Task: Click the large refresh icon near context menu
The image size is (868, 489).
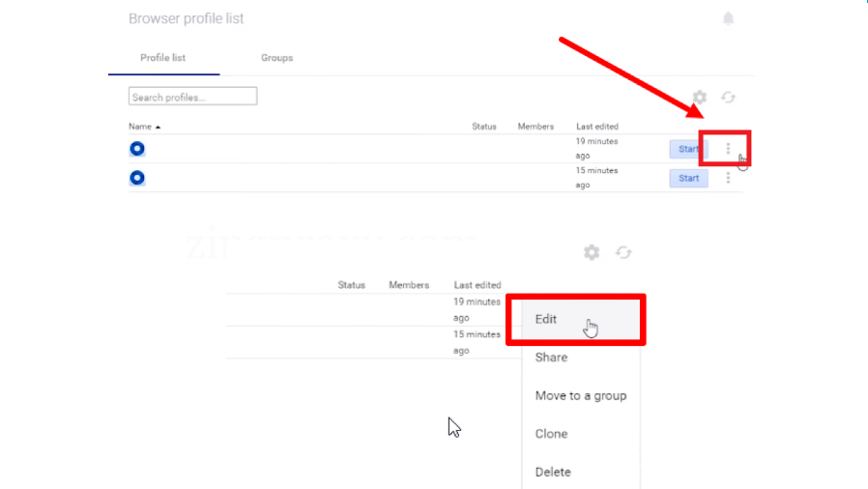Action: (623, 252)
